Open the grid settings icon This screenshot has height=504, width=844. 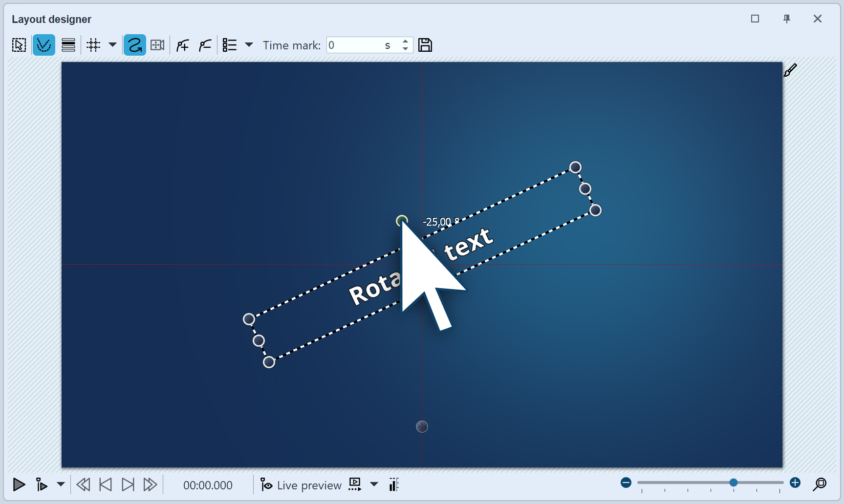point(93,44)
